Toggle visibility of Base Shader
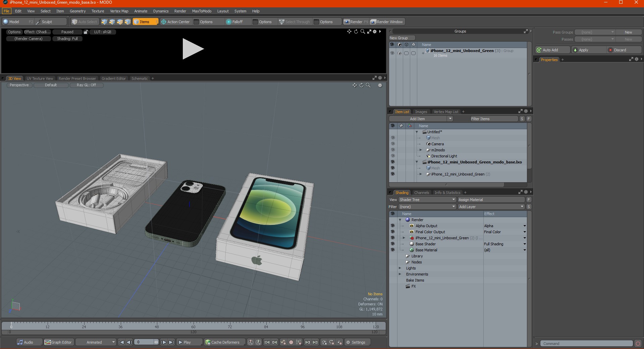The height and width of the screenshot is (349, 644). pos(392,244)
